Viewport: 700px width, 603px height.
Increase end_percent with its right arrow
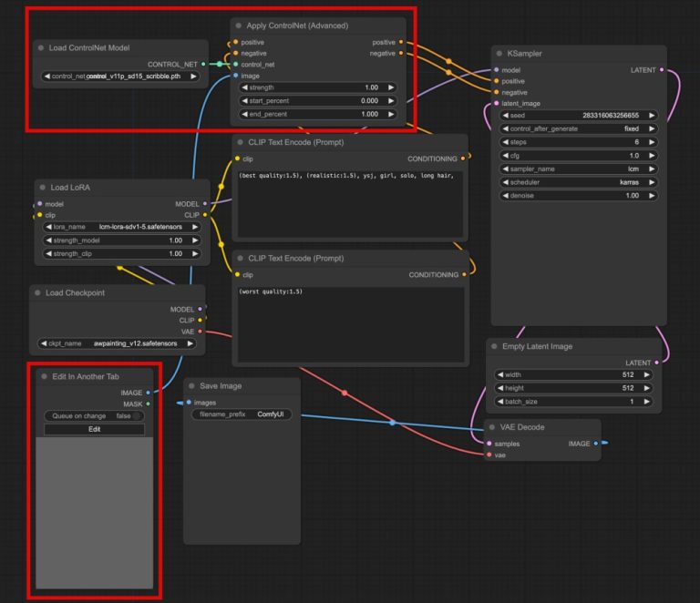coord(391,114)
